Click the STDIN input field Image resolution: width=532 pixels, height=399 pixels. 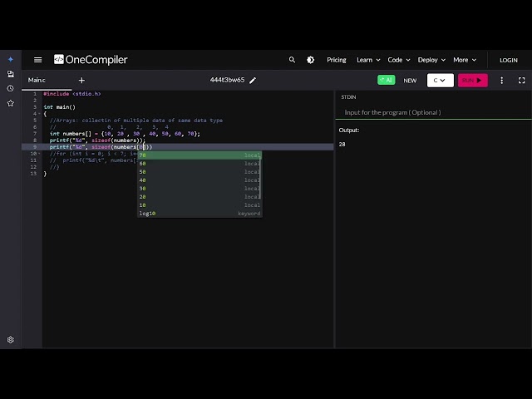(433, 112)
